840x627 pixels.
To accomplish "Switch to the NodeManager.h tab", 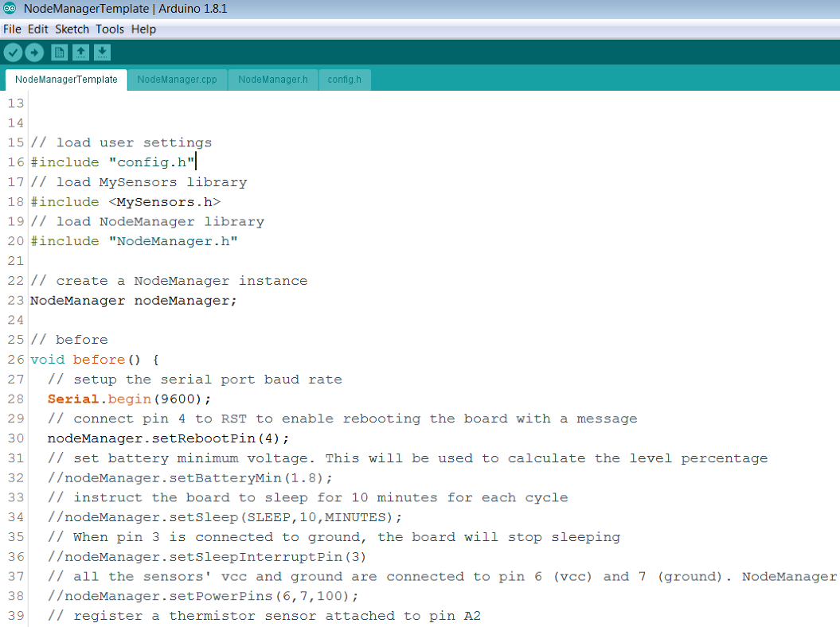I will 272,80.
